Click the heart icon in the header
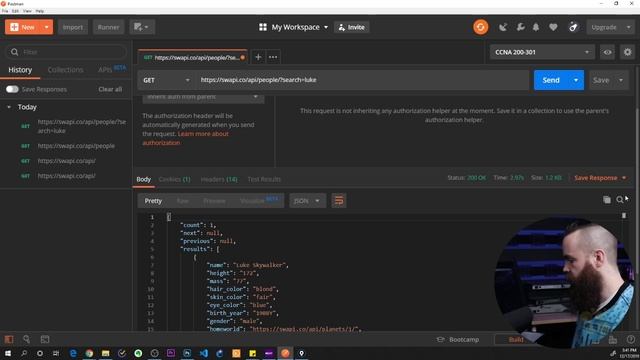The image size is (640, 360). pos(553,27)
